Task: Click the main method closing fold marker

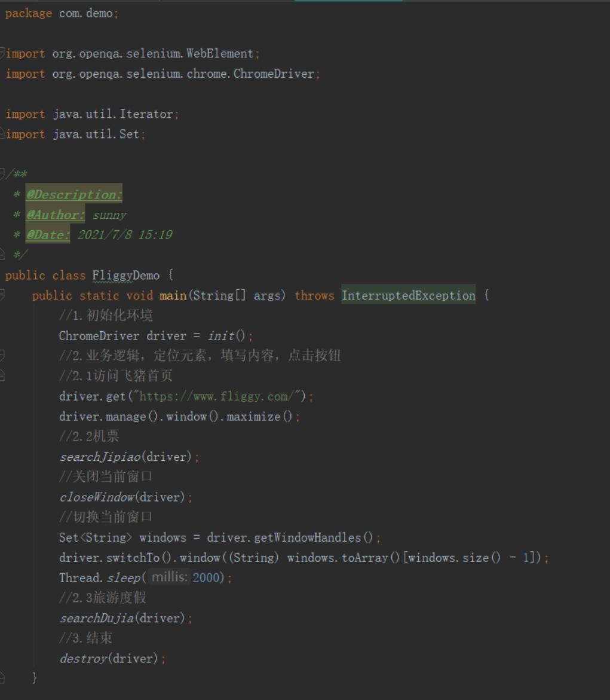Action: click(x=2, y=678)
